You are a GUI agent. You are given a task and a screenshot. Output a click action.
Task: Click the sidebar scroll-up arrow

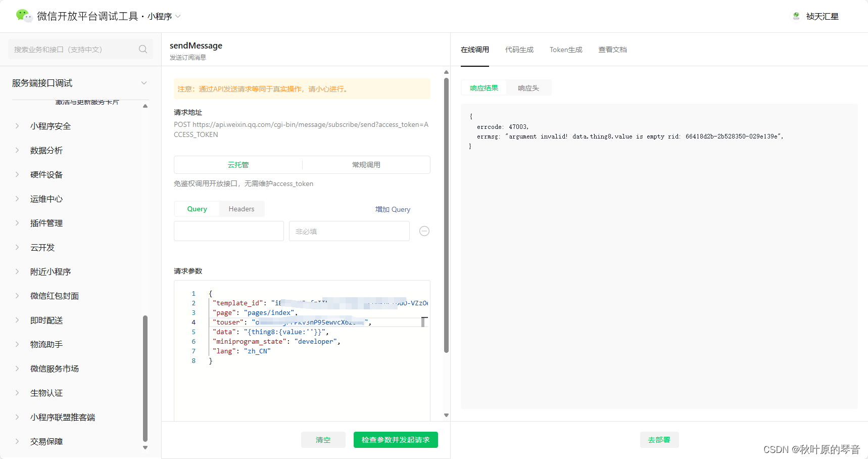click(145, 106)
